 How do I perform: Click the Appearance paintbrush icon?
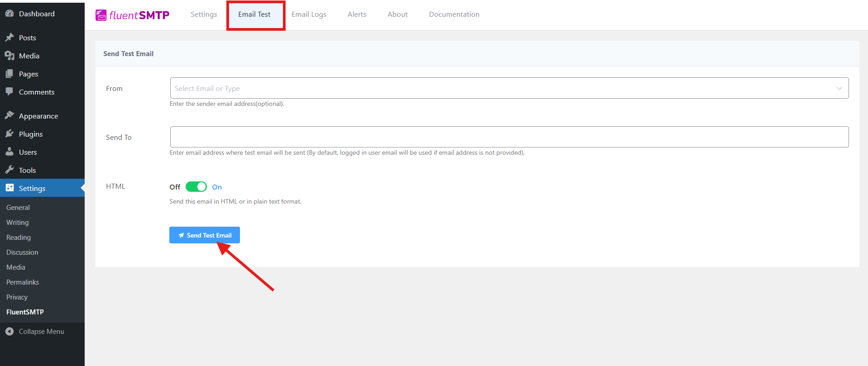pyautogui.click(x=10, y=116)
